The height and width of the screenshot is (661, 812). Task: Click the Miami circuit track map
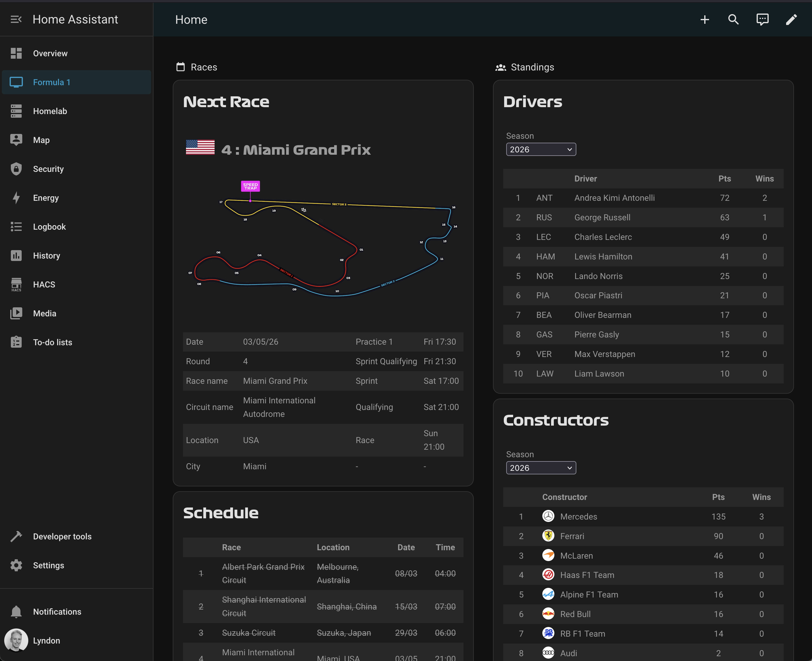coord(323,247)
